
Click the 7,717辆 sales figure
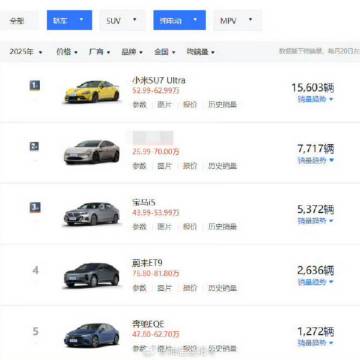pyautogui.click(x=315, y=149)
